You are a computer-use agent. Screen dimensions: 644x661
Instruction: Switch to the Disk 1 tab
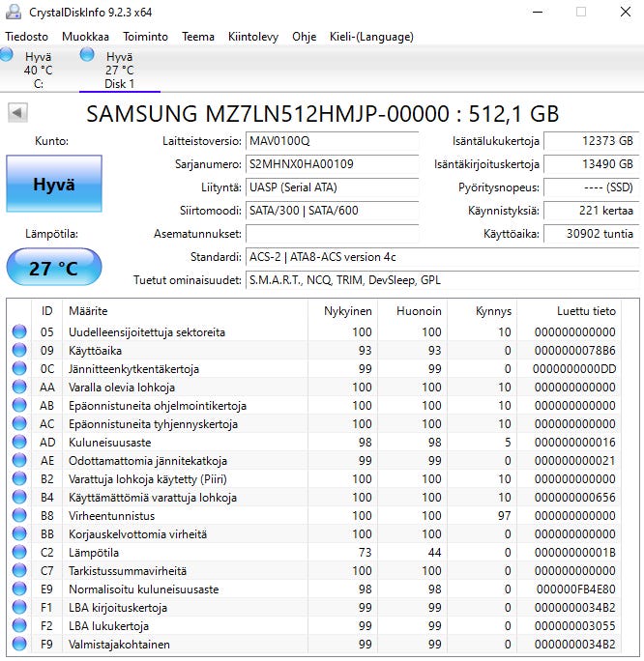coord(120,70)
